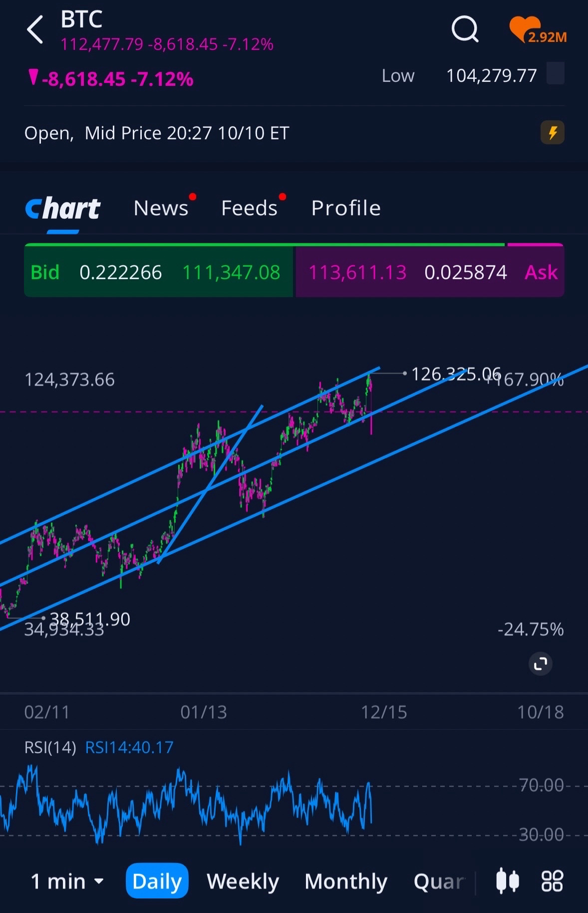Open the indicators grid icon
Viewport: 588px width, 913px height.
point(552,881)
